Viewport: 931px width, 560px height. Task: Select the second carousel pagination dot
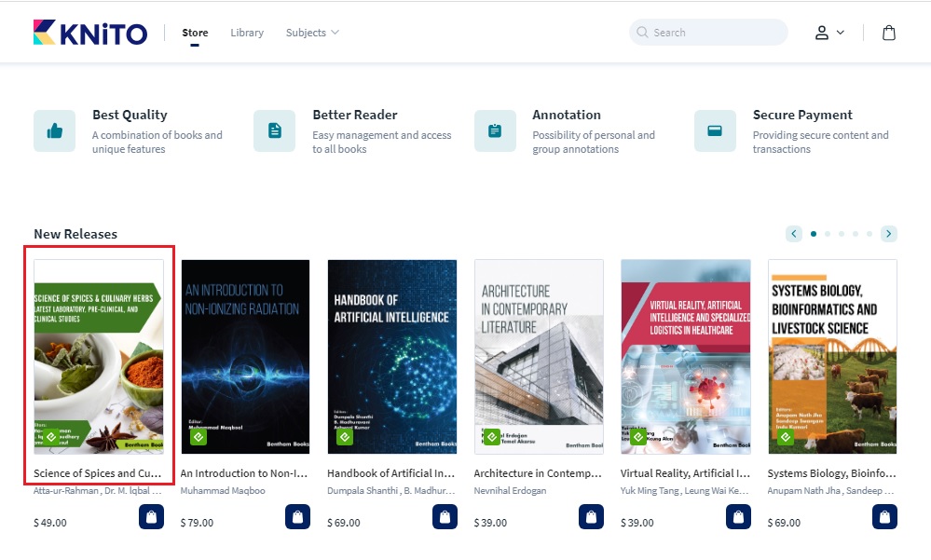pyautogui.click(x=828, y=234)
